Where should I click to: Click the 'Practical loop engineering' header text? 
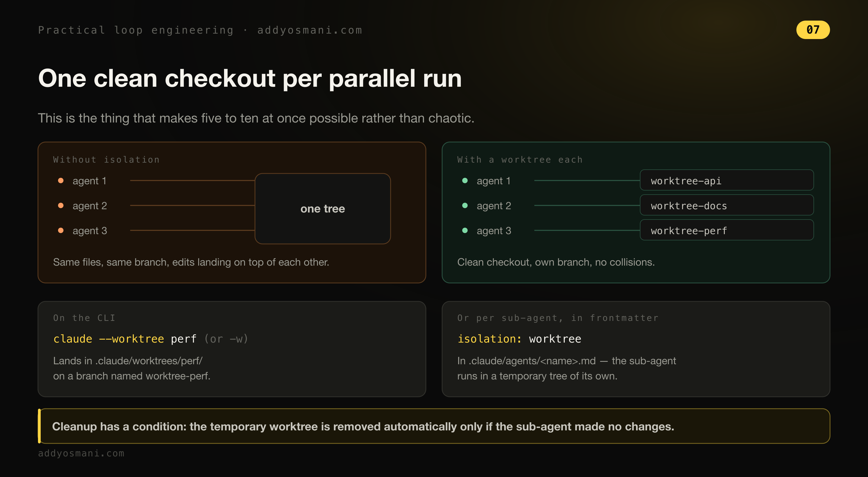pyautogui.click(x=136, y=30)
